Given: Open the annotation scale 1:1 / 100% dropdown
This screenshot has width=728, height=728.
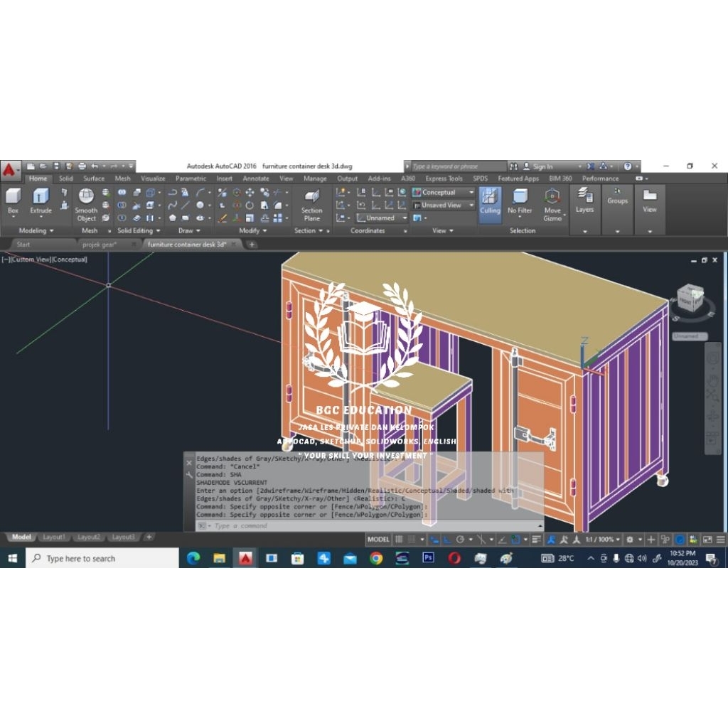Looking at the screenshot, I should click(x=602, y=540).
